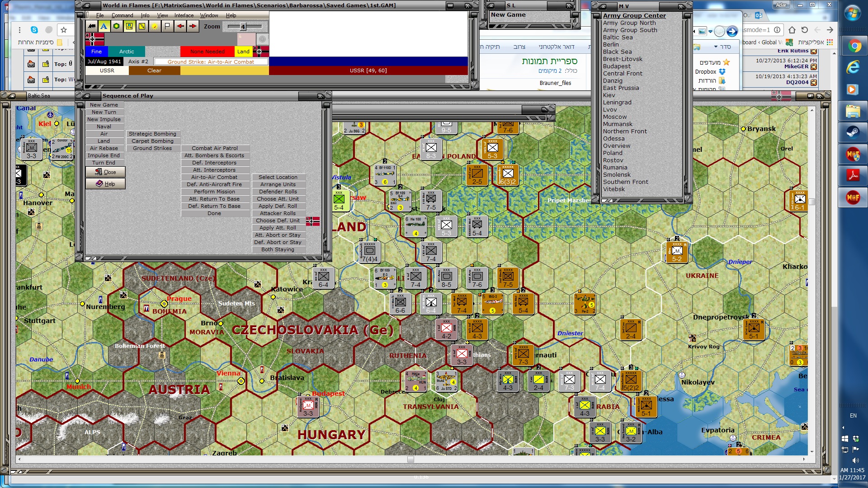Open the Info menu
Viewport: 868px width, 488px height.
(145, 15)
